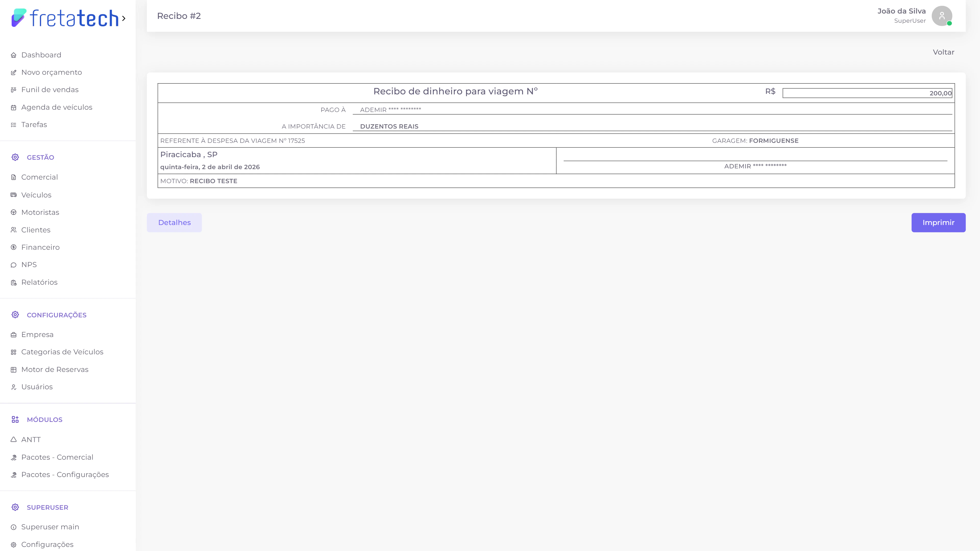Click the NPS chat bubble icon

(x=14, y=265)
